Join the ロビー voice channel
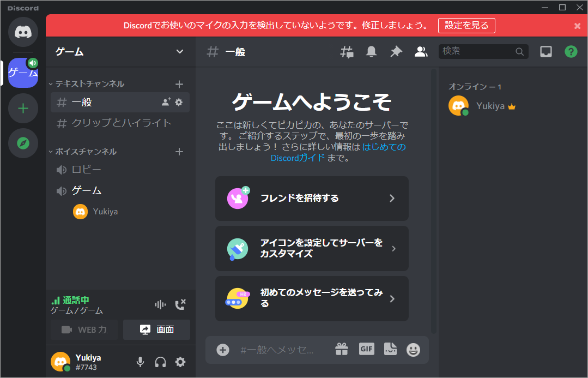 (120, 170)
